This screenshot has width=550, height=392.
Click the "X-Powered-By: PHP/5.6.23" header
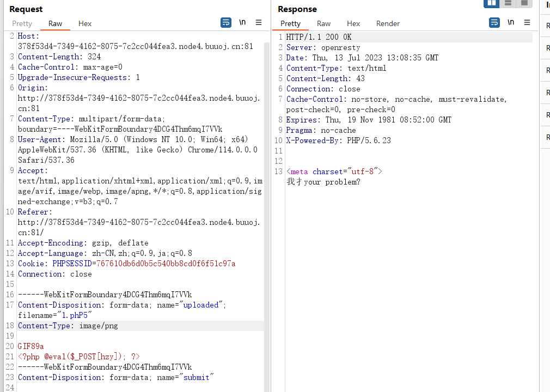tap(339, 140)
